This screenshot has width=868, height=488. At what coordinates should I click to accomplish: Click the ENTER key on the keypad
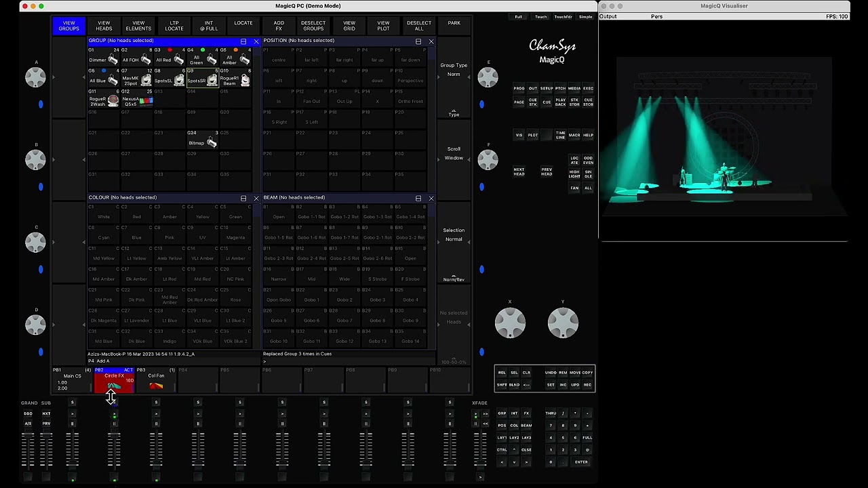(x=581, y=462)
